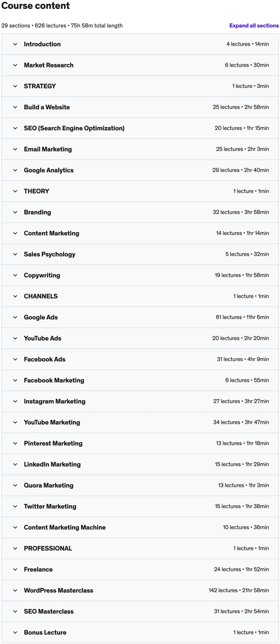Open the Build a Website section

pos(47,107)
